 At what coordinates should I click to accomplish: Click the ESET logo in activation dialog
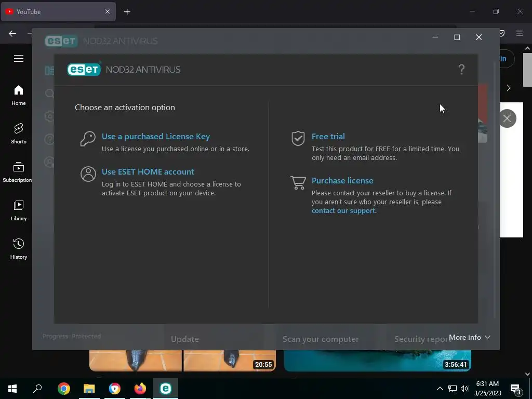[84, 69]
